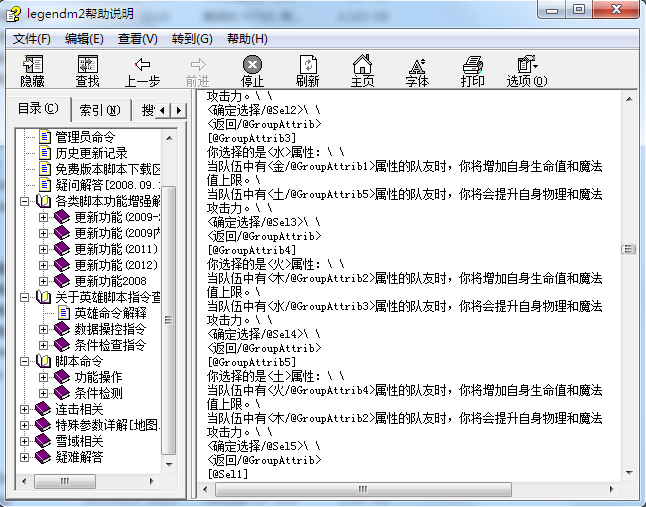646x507 pixels.
Task: Click the 字体 (Font) toolbar icon
Action: [417, 70]
